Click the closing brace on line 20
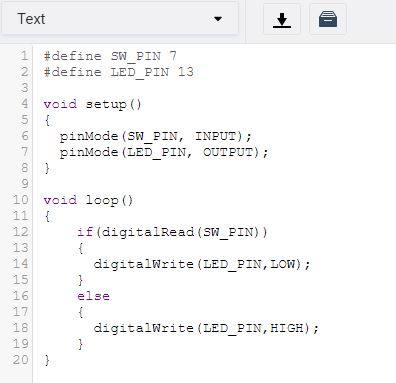 point(47,360)
